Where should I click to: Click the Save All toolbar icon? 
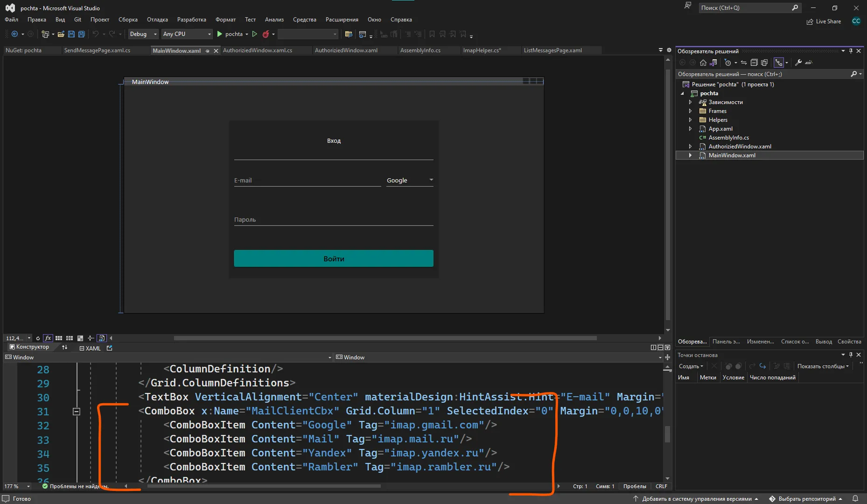pyautogui.click(x=82, y=34)
